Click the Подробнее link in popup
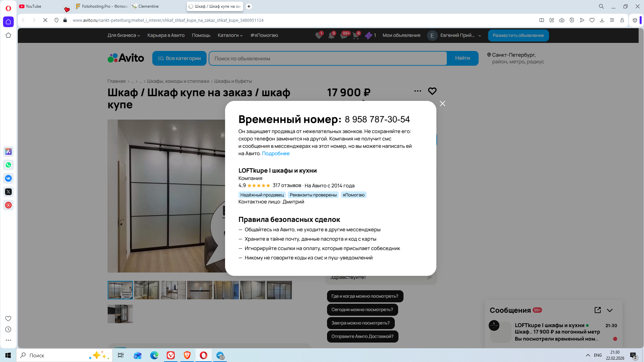Viewport: 644px width, 362px height. tap(275, 154)
